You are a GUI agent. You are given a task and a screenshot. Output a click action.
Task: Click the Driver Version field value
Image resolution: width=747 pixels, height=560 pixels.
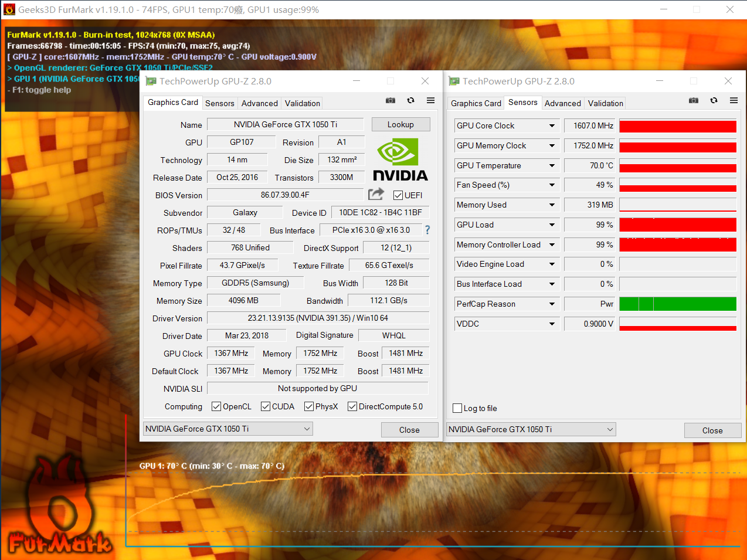[x=318, y=318]
